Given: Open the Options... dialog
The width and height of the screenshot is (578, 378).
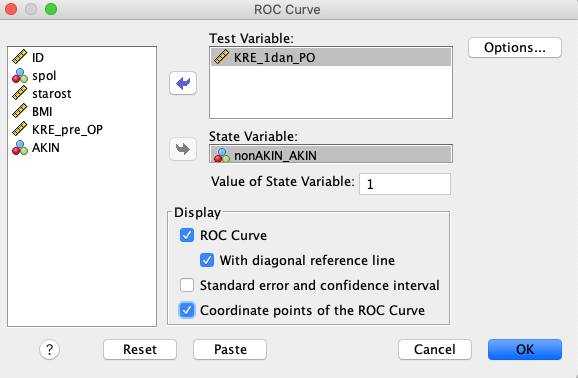Looking at the screenshot, I should pyautogui.click(x=515, y=48).
